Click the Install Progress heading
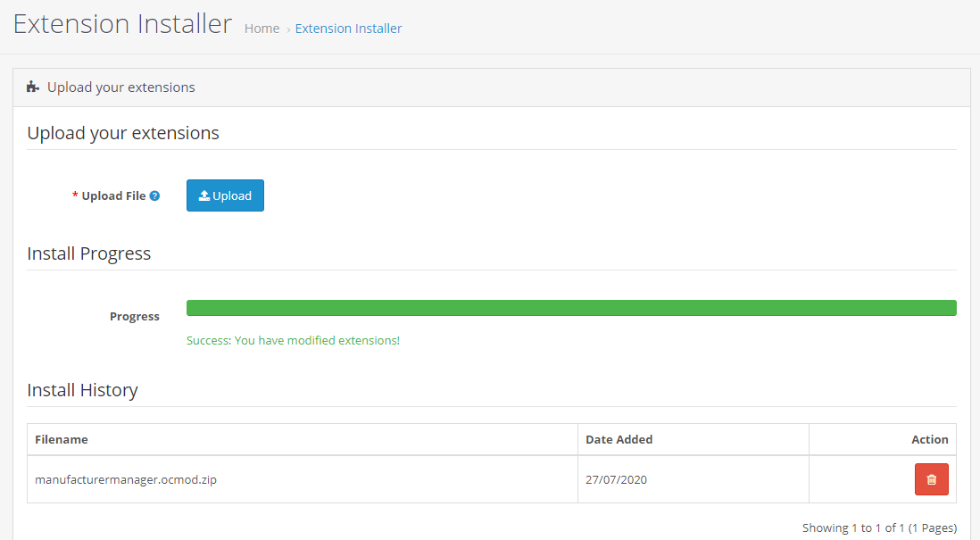 [x=88, y=253]
